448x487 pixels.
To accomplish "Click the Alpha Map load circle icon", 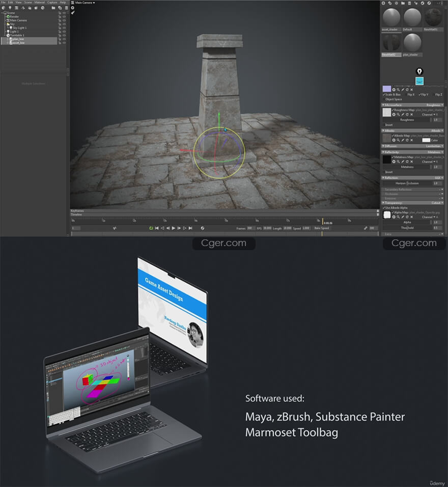I will [x=394, y=217].
